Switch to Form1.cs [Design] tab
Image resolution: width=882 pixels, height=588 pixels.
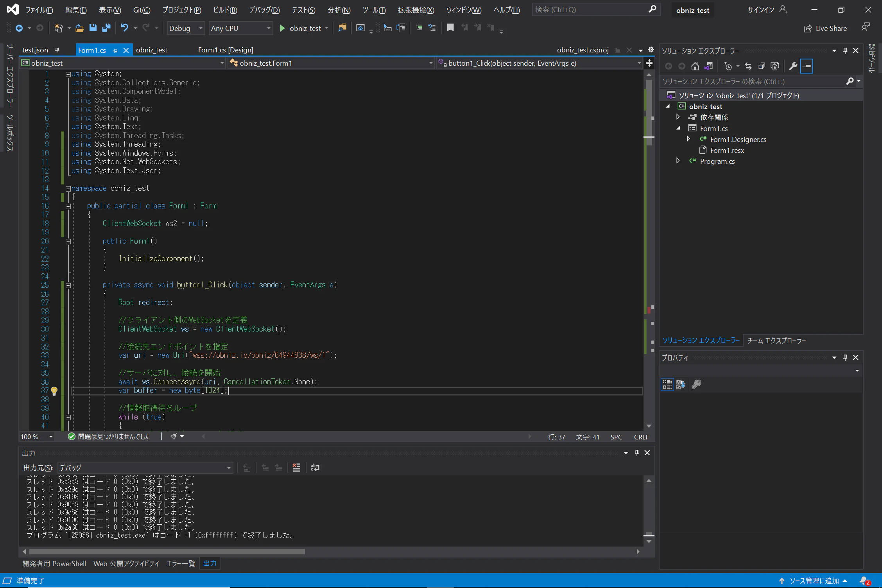click(x=226, y=50)
